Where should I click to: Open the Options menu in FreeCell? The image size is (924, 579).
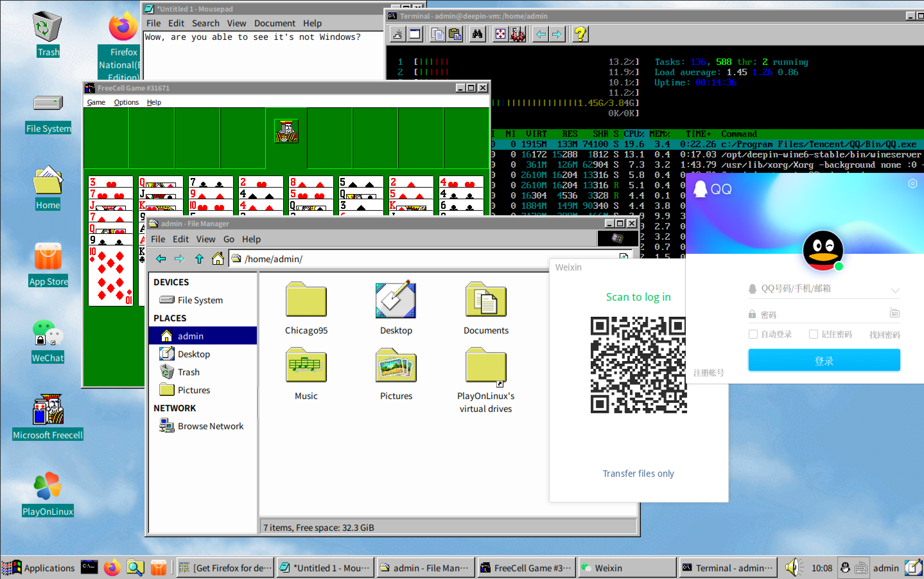pyautogui.click(x=126, y=102)
